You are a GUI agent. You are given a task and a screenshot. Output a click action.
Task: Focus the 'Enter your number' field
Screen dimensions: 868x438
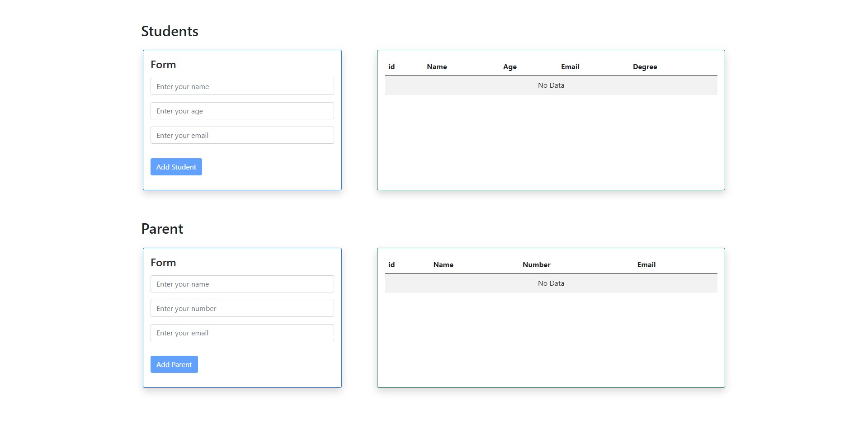coord(242,308)
